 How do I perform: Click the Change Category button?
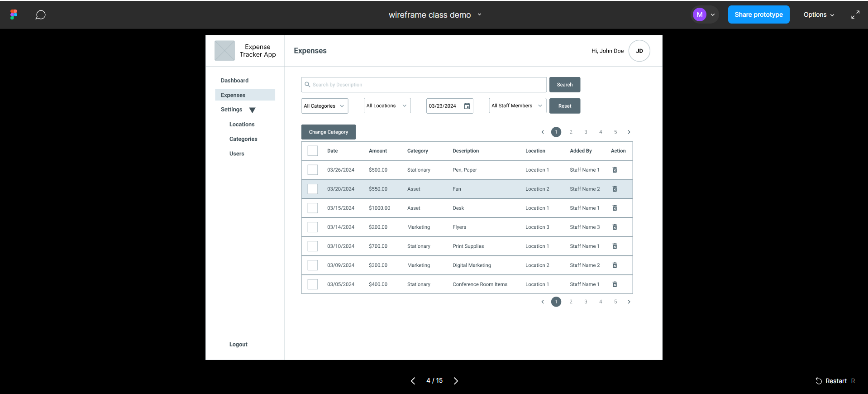329,132
